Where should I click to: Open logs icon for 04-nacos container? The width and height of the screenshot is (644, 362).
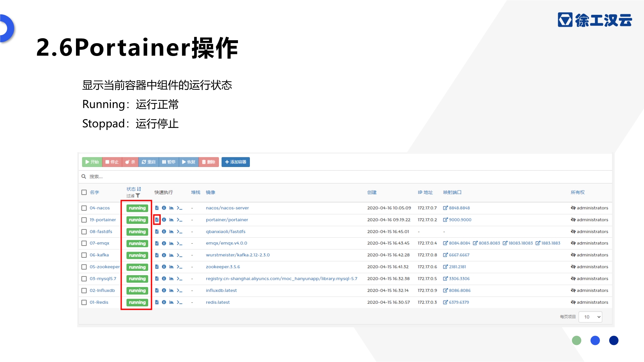pos(157,208)
